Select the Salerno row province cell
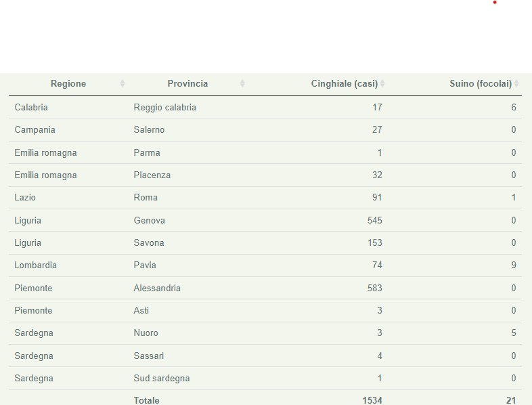The height and width of the screenshot is (405, 532). 149,129
